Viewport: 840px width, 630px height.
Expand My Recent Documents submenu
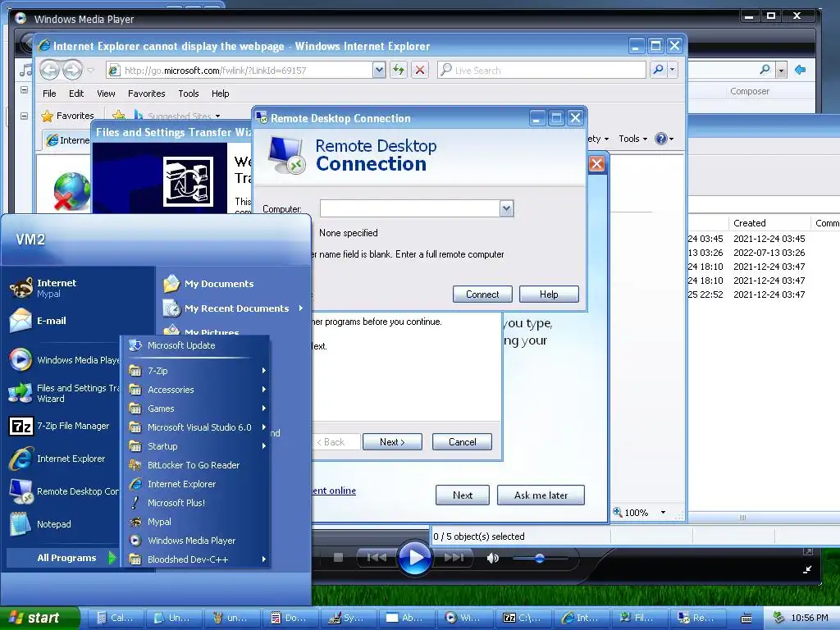click(234, 308)
